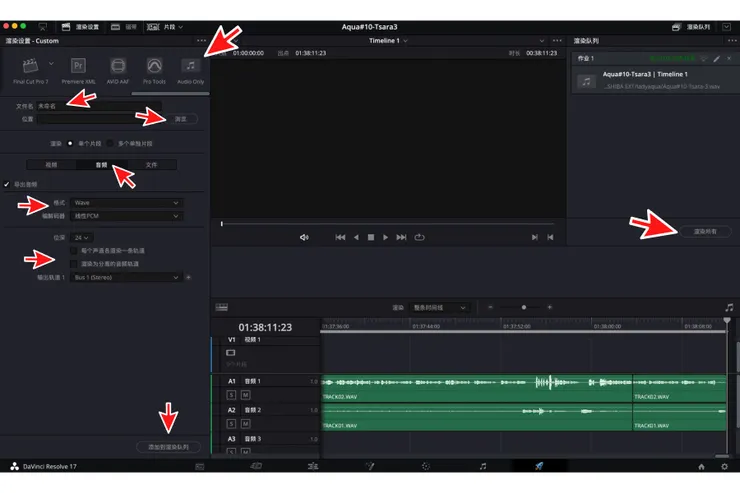Image resolution: width=740 pixels, height=493 pixels.
Task: Select the 单个片段 single clip radio button
Action: (70, 143)
